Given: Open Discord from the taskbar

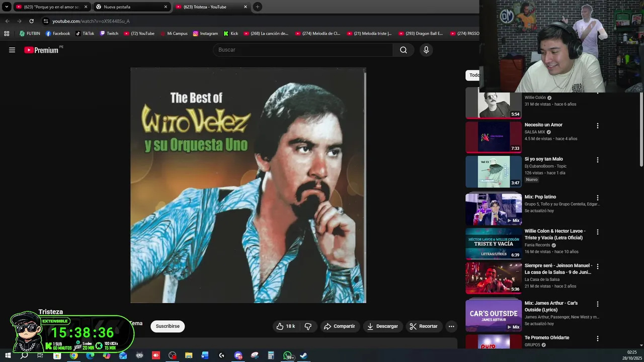Looking at the screenshot, I should tap(238, 355).
